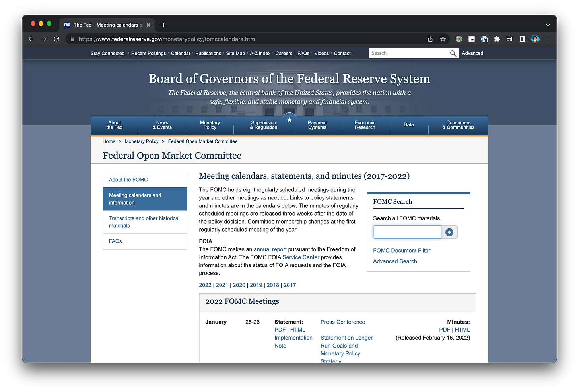Open the tab search chevron at top right

coord(548,25)
